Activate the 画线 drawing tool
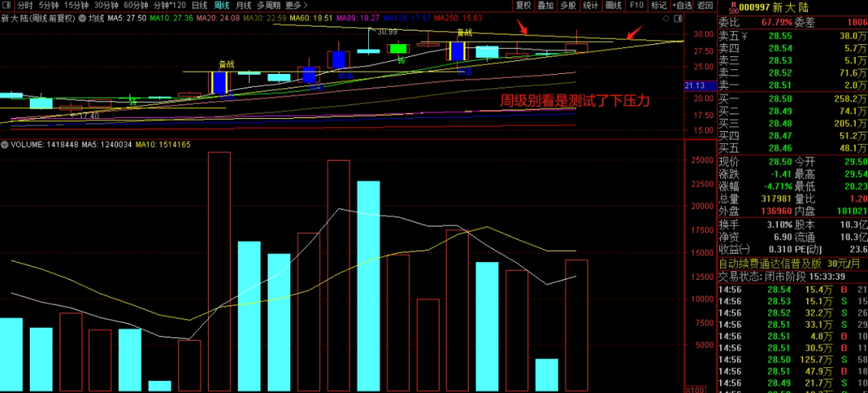This screenshot has height=393, width=868. [x=613, y=6]
